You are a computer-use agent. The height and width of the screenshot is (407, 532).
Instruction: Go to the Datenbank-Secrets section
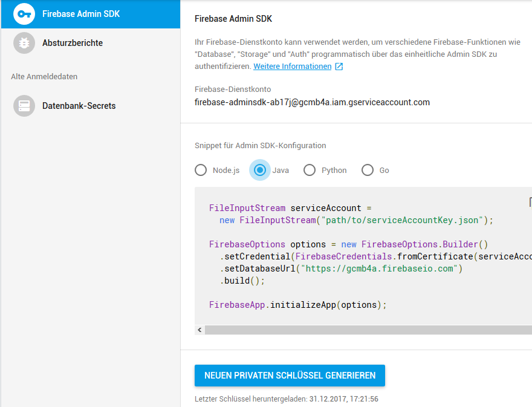[x=79, y=106]
